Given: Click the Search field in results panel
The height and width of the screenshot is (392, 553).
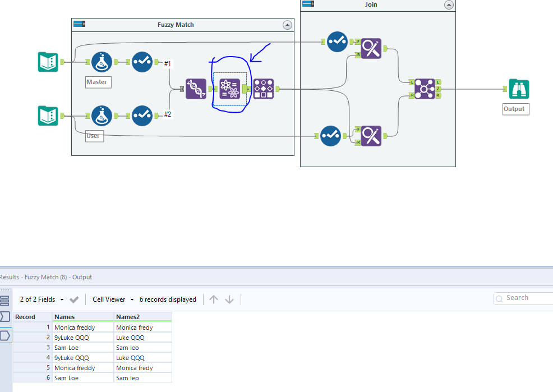Looking at the screenshot, I should coord(523,298).
